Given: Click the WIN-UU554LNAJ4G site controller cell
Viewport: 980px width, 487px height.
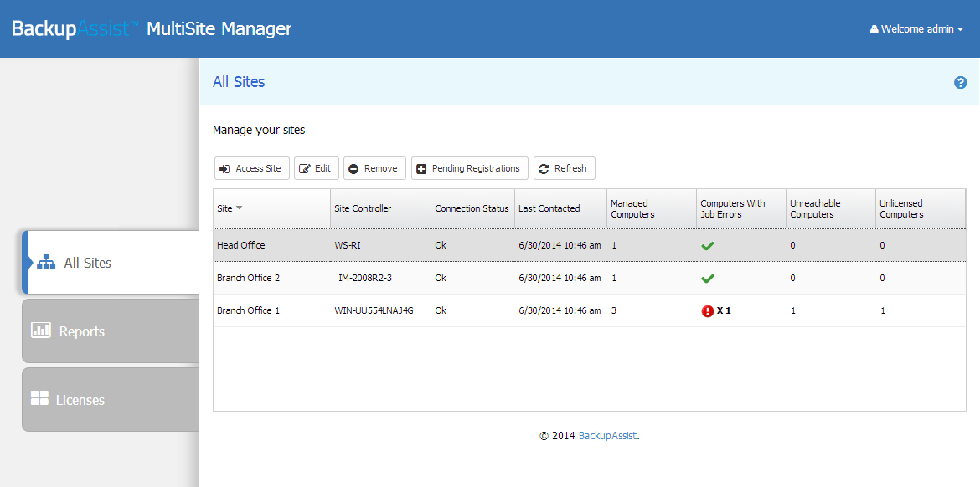Looking at the screenshot, I should [x=374, y=310].
